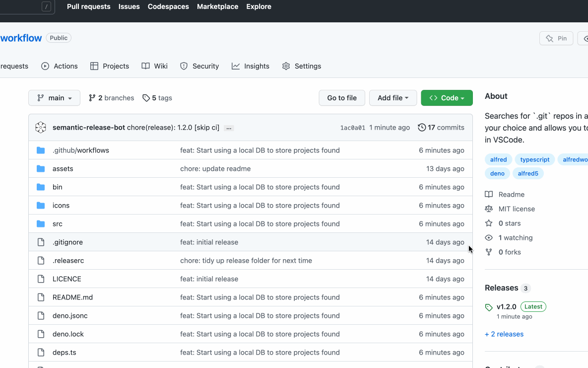Click the LICENCE file icon
Viewport: 588px width, 368px height.
point(41,279)
